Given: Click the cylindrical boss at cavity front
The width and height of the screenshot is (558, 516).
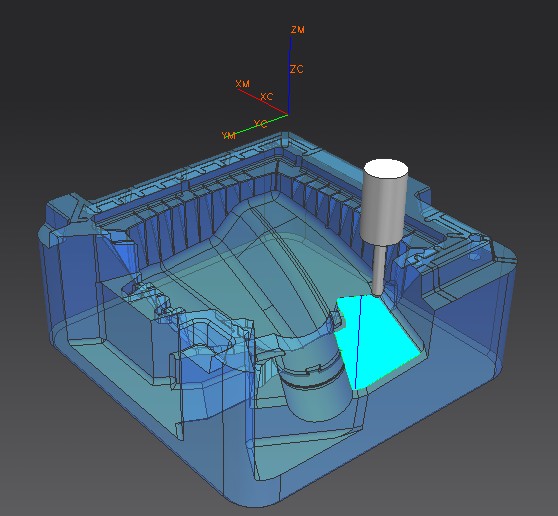Looking at the screenshot, I should (315, 391).
